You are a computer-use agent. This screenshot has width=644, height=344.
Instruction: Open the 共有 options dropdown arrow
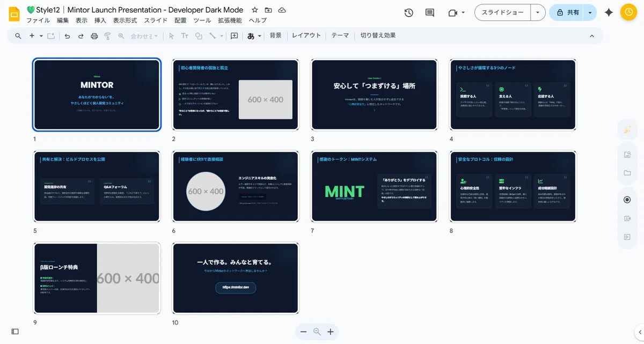[590, 12]
